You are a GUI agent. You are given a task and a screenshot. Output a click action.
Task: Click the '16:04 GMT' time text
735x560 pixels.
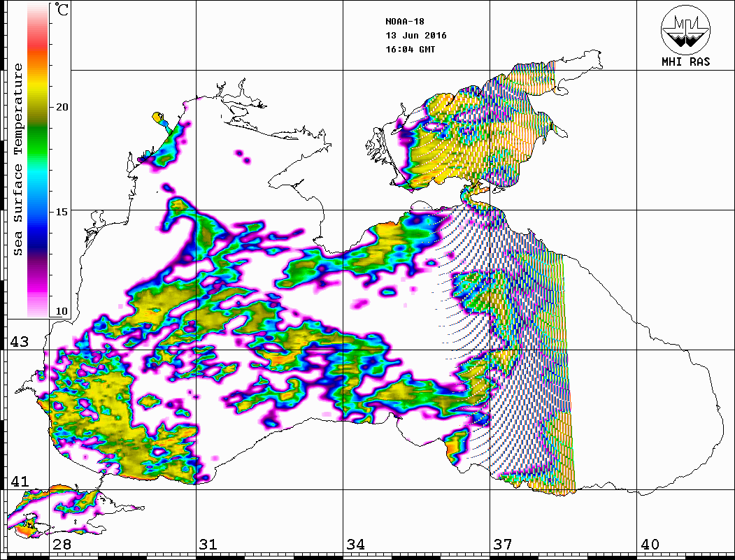pos(410,49)
